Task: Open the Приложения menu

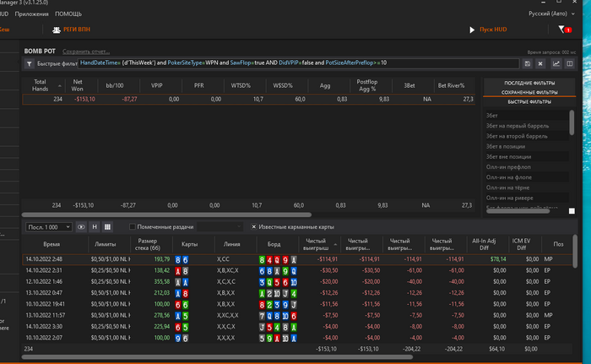Action: (x=31, y=14)
